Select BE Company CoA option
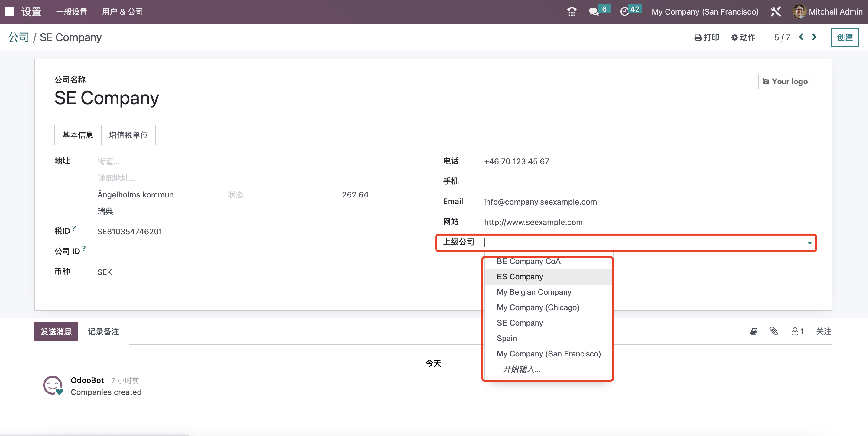868x436 pixels. click(x=548, y=261)
